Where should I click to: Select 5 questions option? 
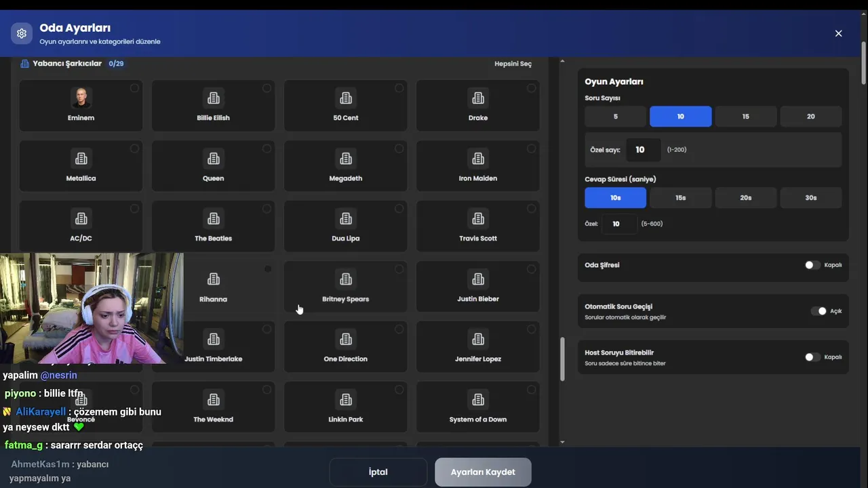(x=616, y=117)
